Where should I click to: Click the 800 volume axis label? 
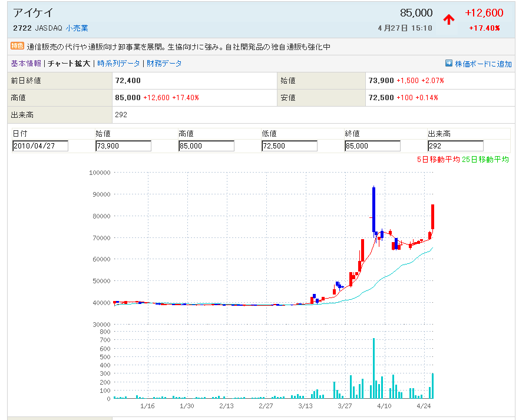tap(105, 332)
